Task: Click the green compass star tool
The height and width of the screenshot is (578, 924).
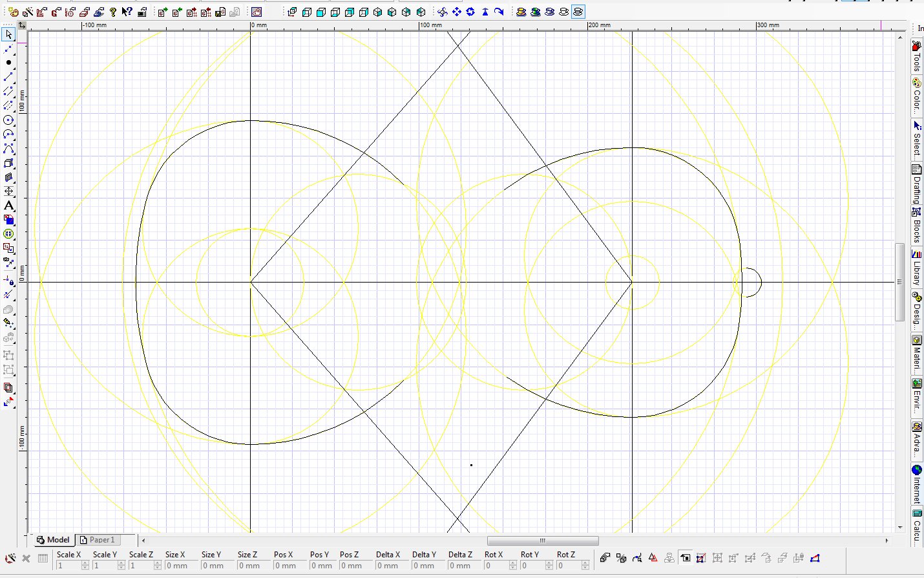Action: tap(8, 234)
